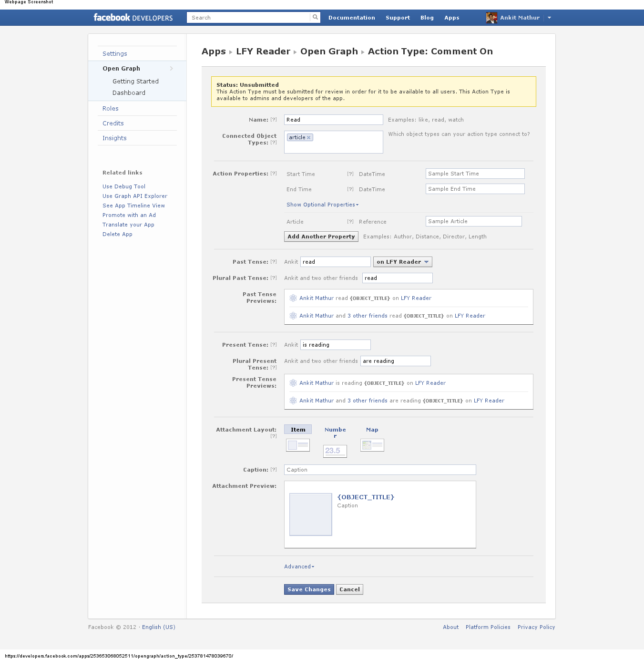Click the Ankit Mathur profile picture
Image resolution: width=644 pixels, height=659 pixels.
point(491,18)
